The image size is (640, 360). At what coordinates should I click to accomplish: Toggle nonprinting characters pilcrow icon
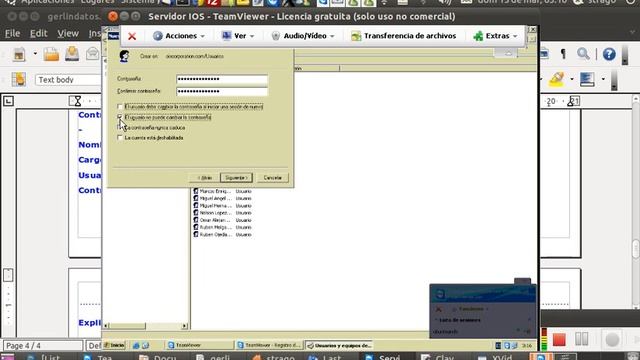coord(563,54)
